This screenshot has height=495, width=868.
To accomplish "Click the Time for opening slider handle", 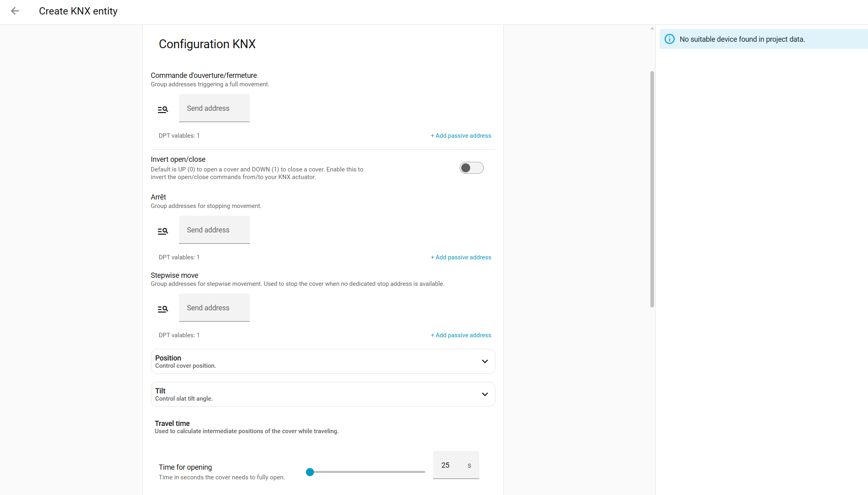I will click(x=310, y=472).
